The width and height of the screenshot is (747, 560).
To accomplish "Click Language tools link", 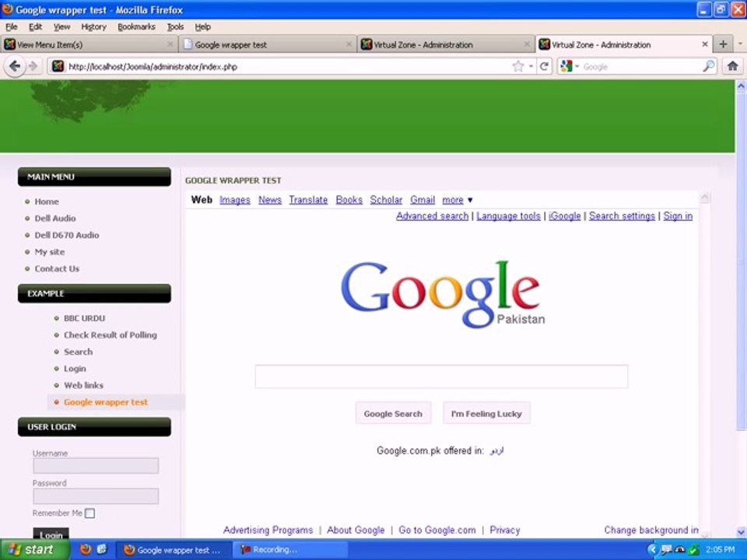I will pyautogui.click(x=508, y=215).
